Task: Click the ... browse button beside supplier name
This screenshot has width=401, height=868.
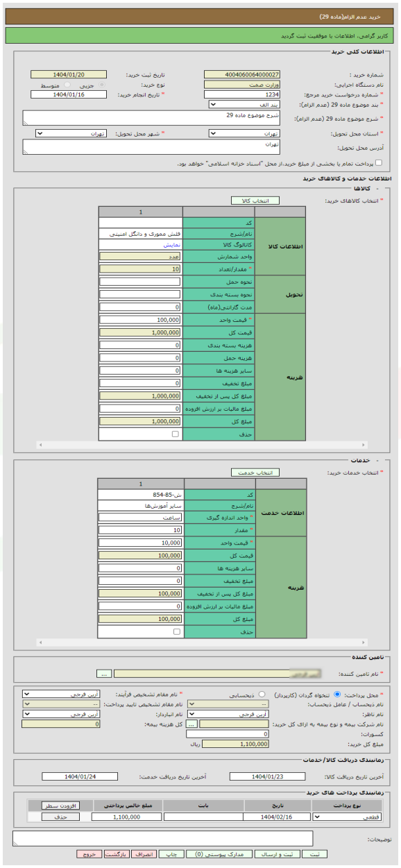Action: click(104, 674)
